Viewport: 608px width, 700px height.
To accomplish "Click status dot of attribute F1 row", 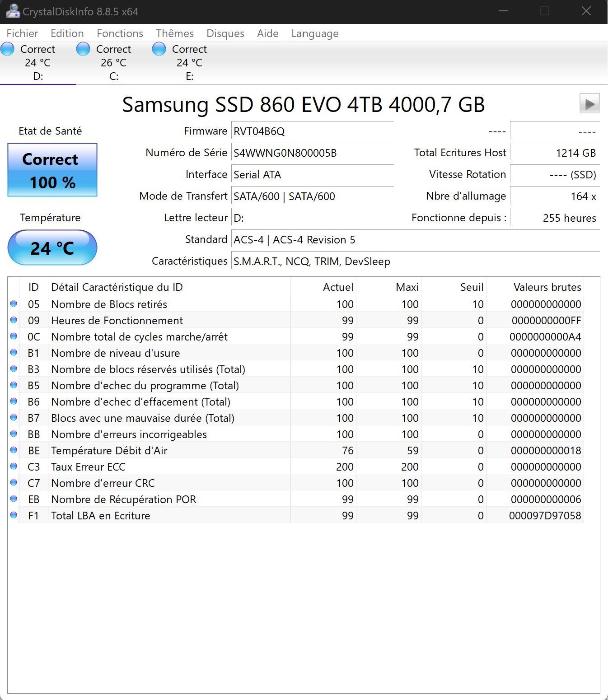I will [14, 515].
